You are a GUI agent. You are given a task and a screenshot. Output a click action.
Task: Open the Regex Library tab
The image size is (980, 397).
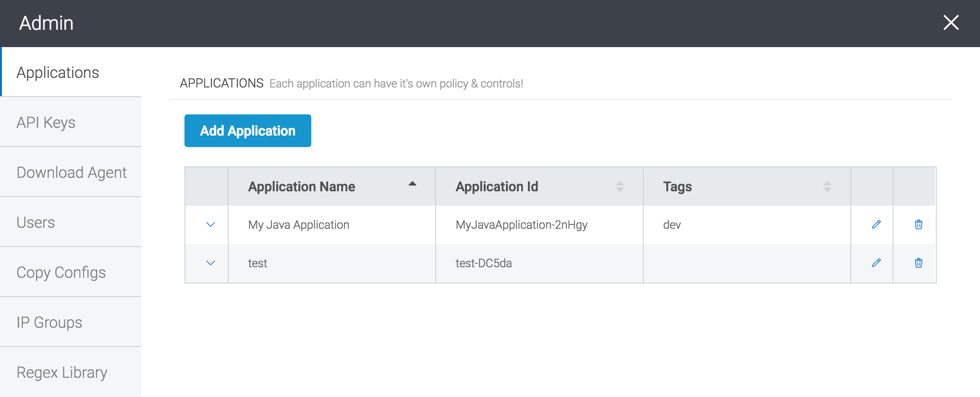click(62, 372)
